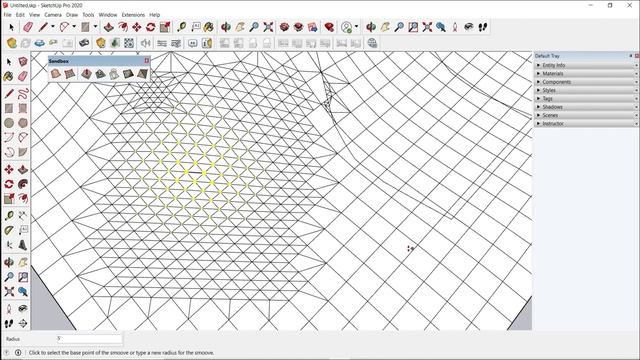This screenshot has width=640, height=360.
Task: Click the Position Camera tool in Camera toolbar
Action: click(455, 27)
